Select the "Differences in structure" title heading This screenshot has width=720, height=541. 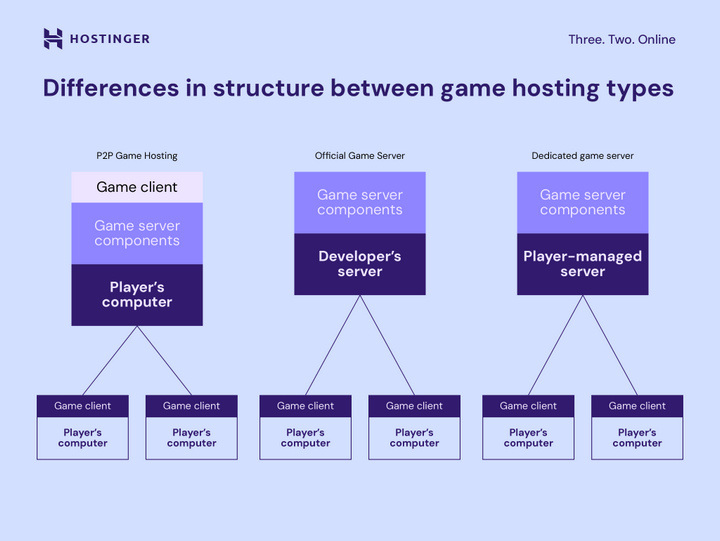coord(358,88)
